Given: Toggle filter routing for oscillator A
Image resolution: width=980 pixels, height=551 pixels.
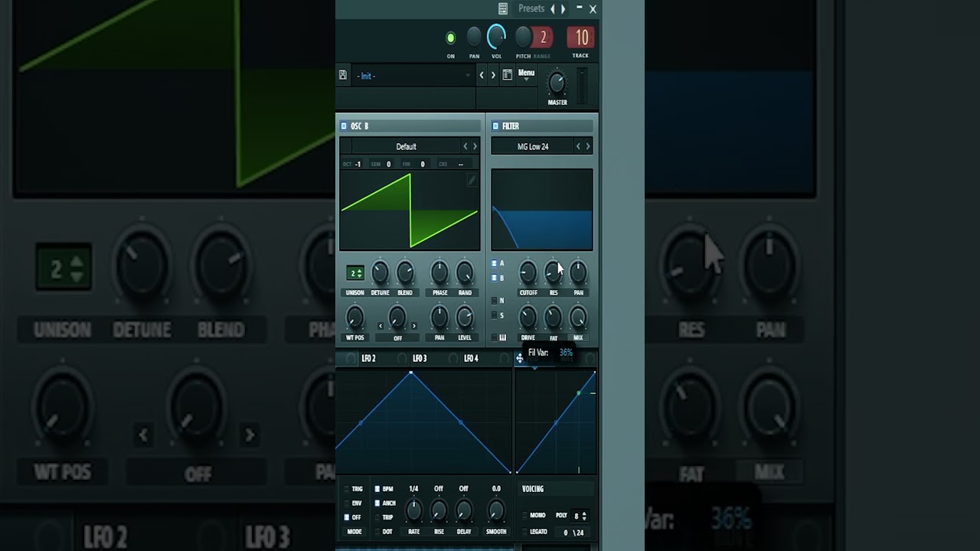Looking at the screenshot, I should tap(495, 263).
